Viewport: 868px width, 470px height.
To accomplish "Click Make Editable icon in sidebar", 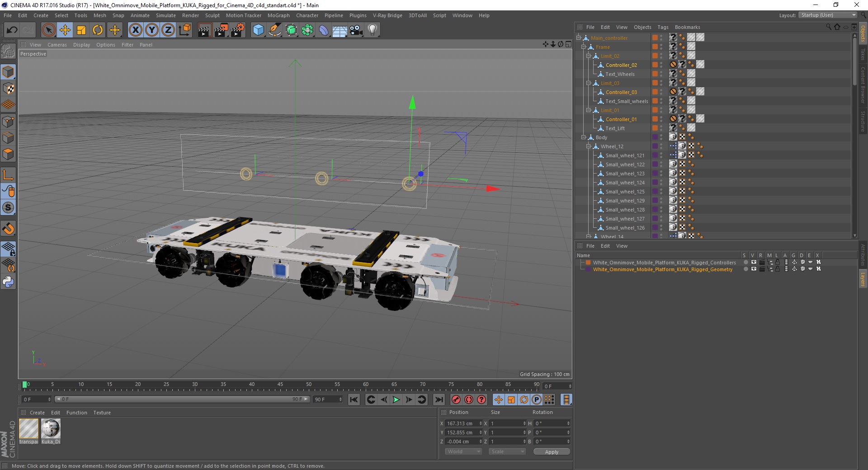I will click(8, 52).
